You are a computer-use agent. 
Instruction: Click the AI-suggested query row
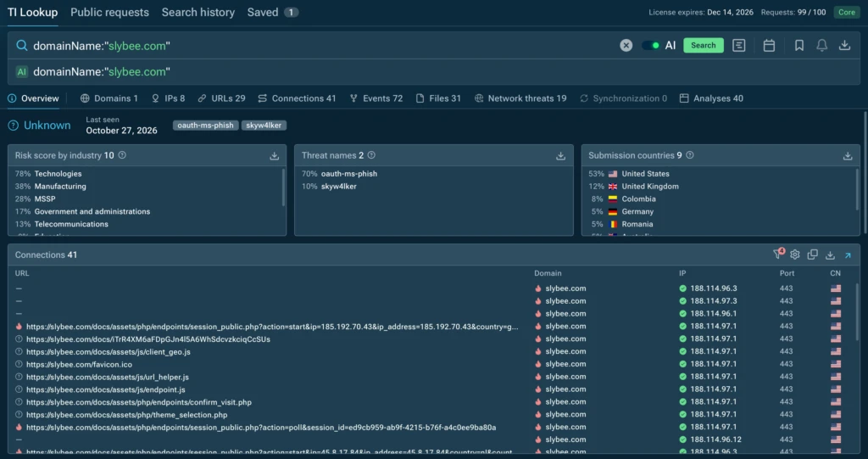[x=433, y=72]
